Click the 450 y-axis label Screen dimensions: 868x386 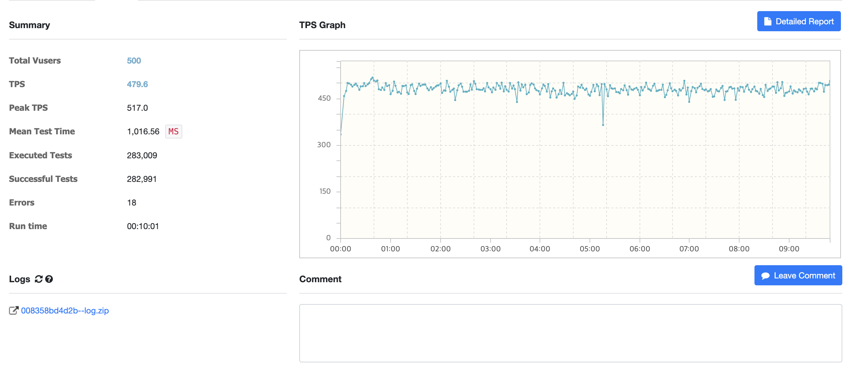point(324,98)
